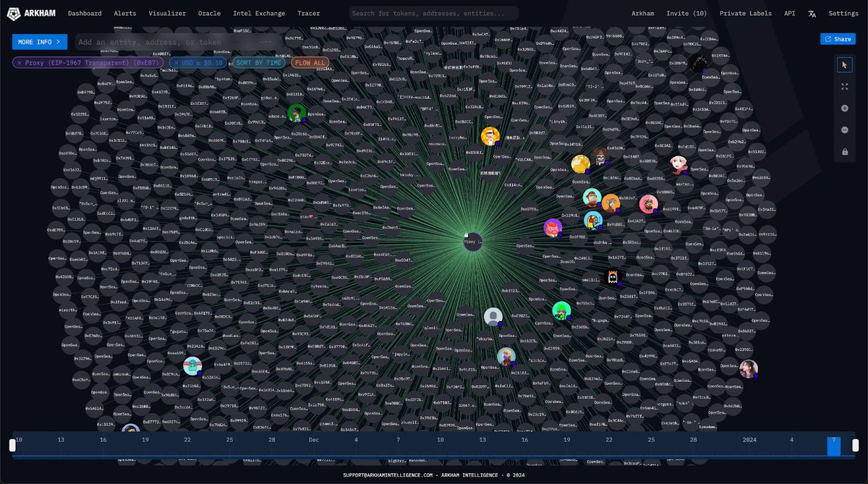Select the purple-background pig avatar node

(553, 228)
